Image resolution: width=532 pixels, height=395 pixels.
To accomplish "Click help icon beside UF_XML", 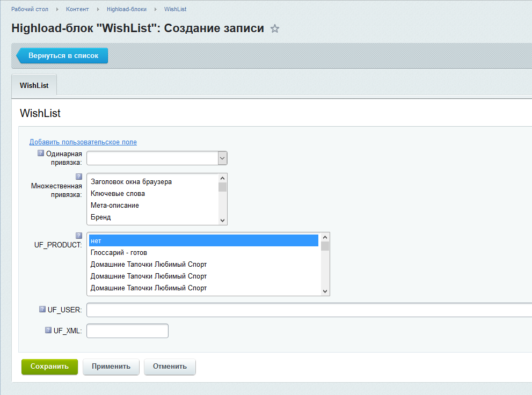I will pos(48,330).
